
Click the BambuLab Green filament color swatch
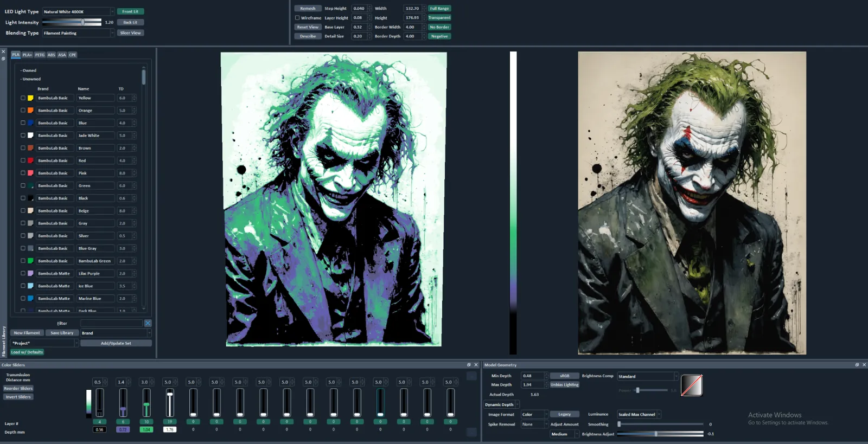click(30, 261)
